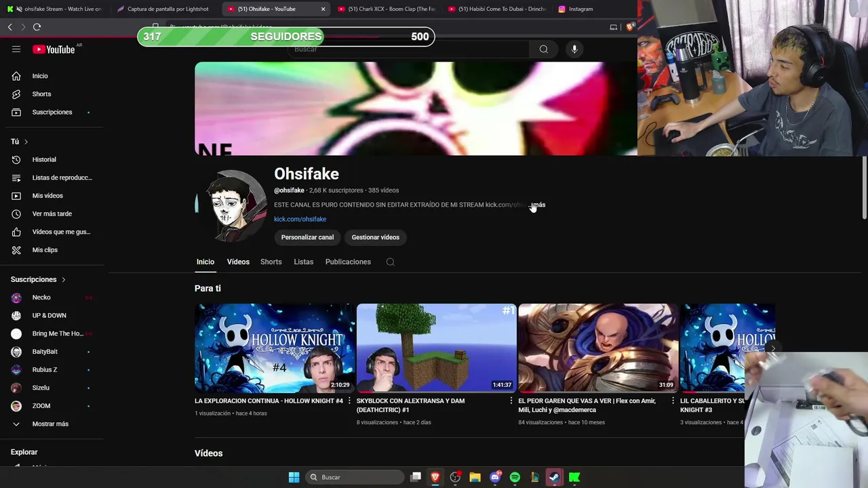Open options menu for Skyblock video
Image resolution: width=868 pixels, height=488 pixels.
[x=511, y=401]
